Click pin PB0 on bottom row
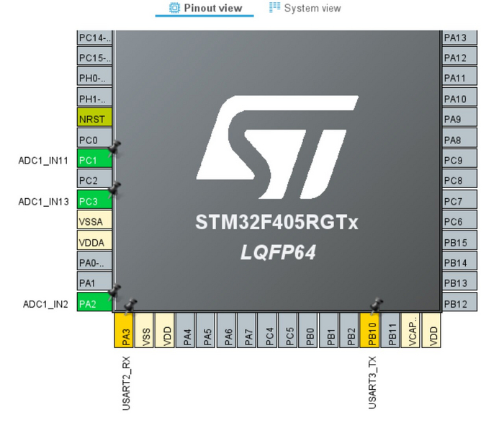The image size is (504, 423). pos(308,330)
